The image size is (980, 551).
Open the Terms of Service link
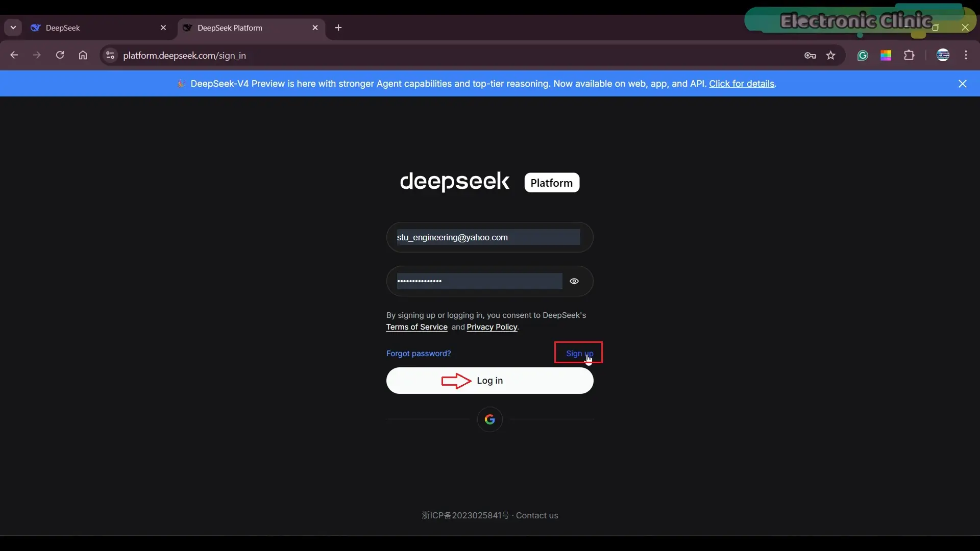click(416, 327)
